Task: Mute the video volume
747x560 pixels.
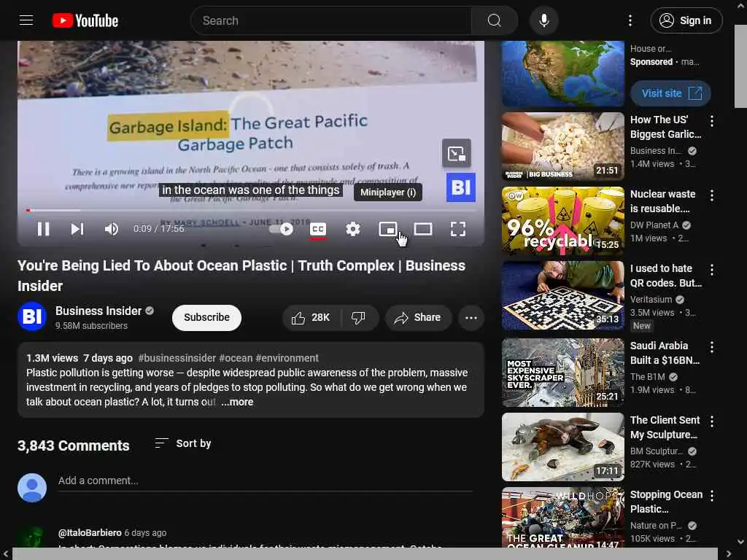Action: (x=112, y=229)
